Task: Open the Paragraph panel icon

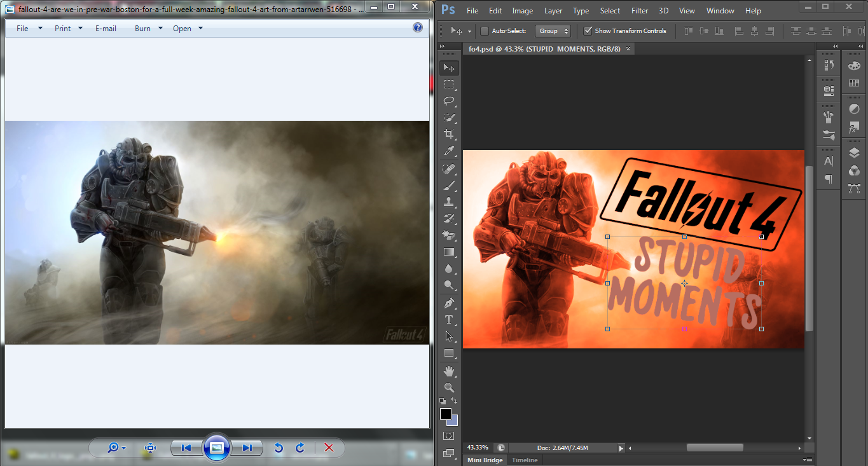Action: (828, 179)
